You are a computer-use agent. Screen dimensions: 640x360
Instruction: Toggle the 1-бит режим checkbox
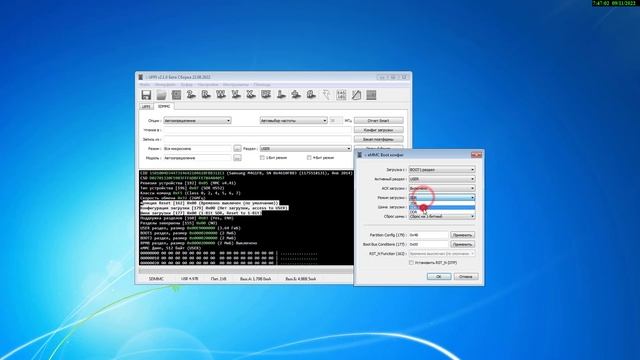click(x=262, y=158)
